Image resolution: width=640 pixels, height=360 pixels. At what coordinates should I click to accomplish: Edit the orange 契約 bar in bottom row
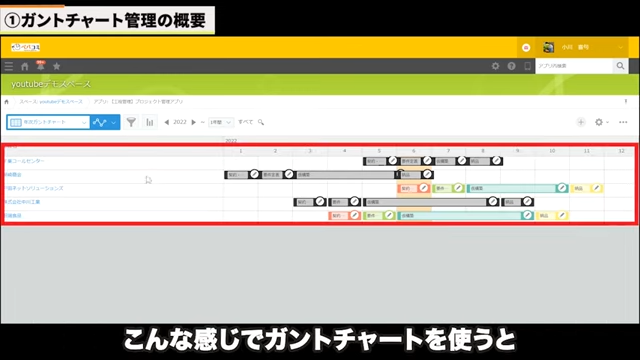354,215
